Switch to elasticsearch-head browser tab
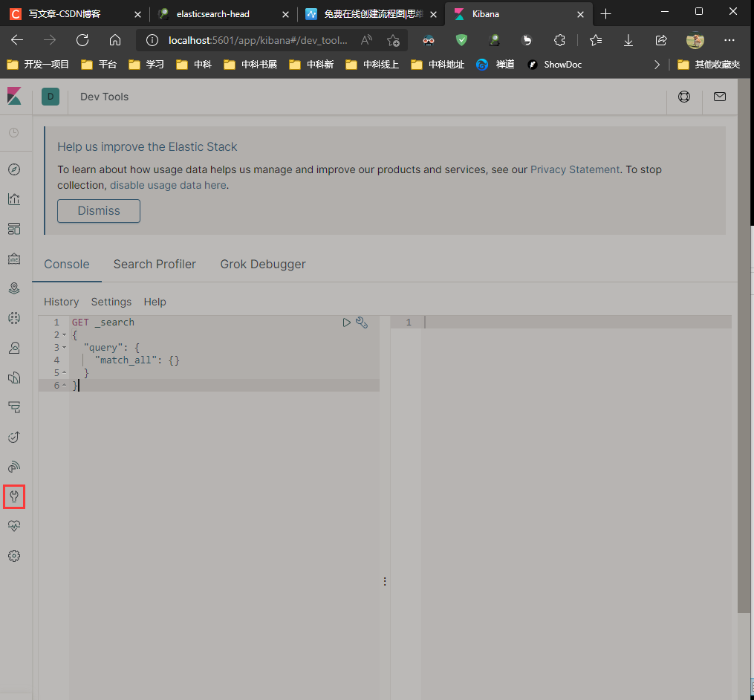Viewport: 754px width, 700px height. tap(222, 14)
